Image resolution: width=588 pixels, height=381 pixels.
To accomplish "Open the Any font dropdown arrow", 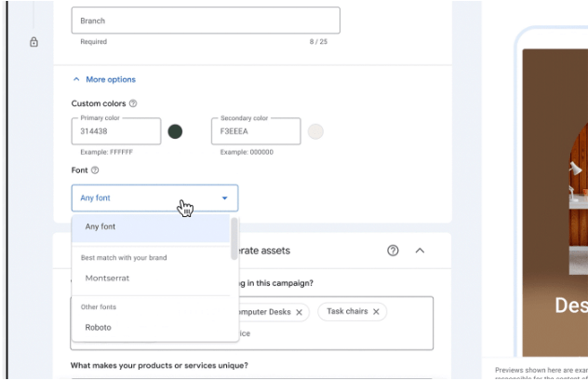I will [224, 197].
